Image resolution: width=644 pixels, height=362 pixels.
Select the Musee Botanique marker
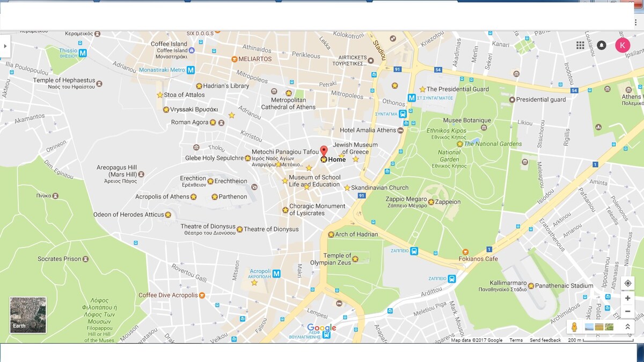[x=484, y=128]
